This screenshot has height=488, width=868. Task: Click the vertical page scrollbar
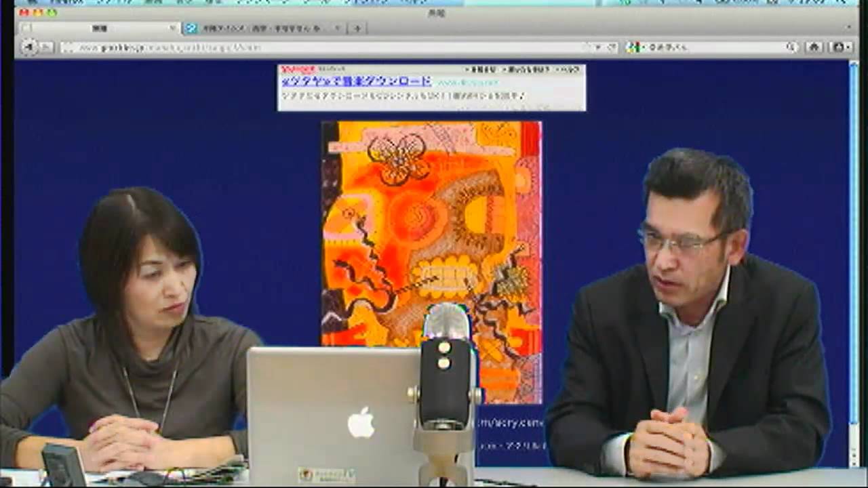pos(853,263)
